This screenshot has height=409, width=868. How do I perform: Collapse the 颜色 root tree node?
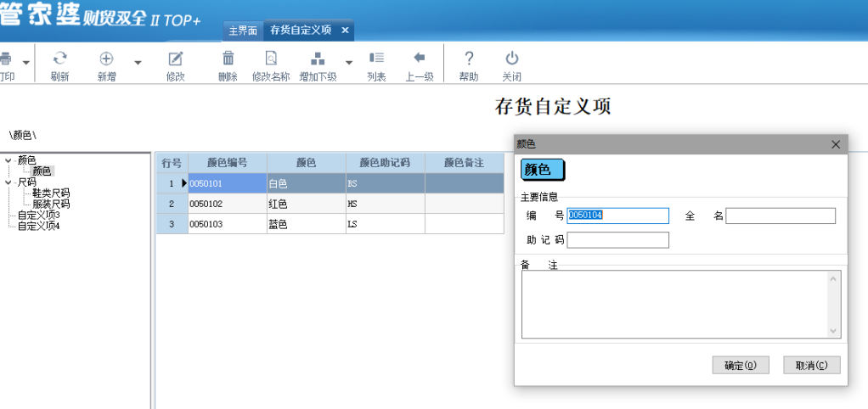(8, 161)
